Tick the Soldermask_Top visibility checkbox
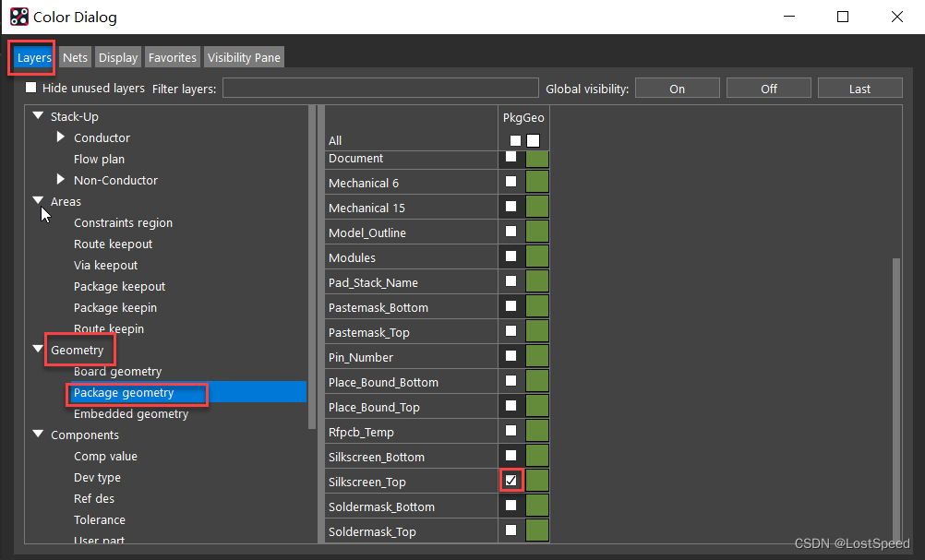The height and width of the screenshot is (560, 925). click(511, 530)
